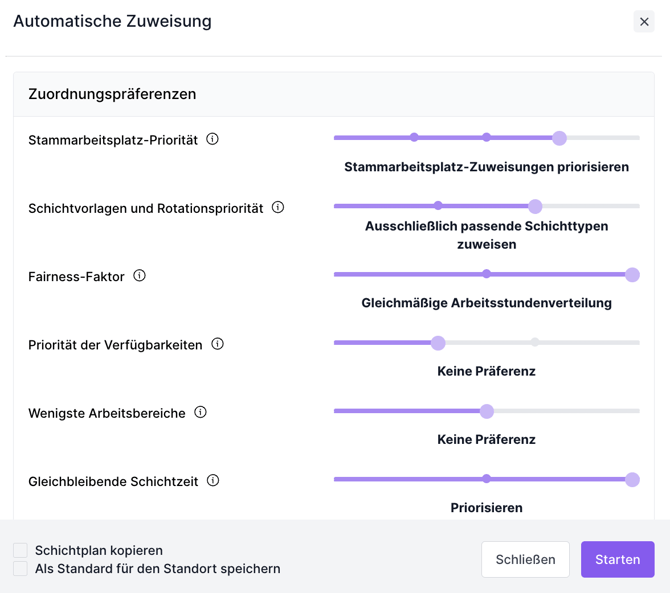The height and width of the screenshot is (593, 670).
Task: Click the Schichtvorlagen slider handle
Action: [535, 206]
